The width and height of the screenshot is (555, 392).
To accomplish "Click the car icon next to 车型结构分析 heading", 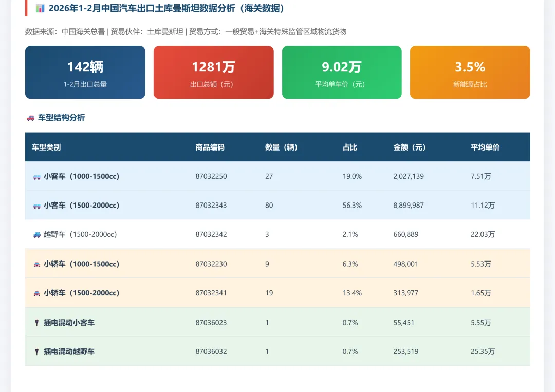I will click(x=29, y=118).
